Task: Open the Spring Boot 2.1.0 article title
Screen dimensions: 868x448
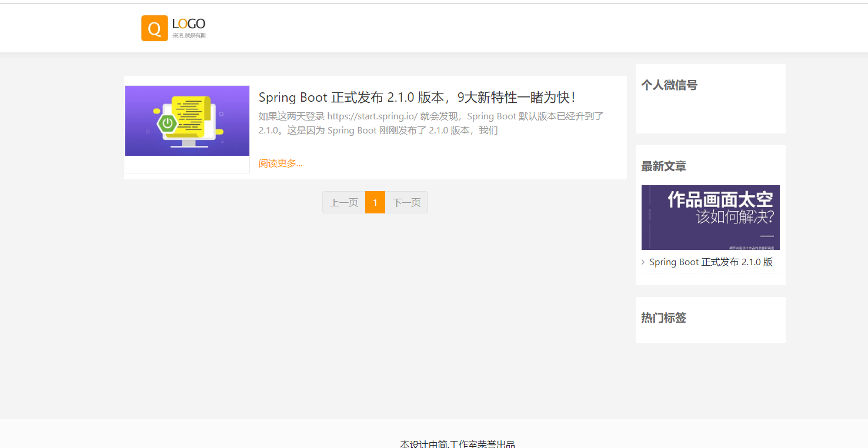Action: click(x=417, y=98)
